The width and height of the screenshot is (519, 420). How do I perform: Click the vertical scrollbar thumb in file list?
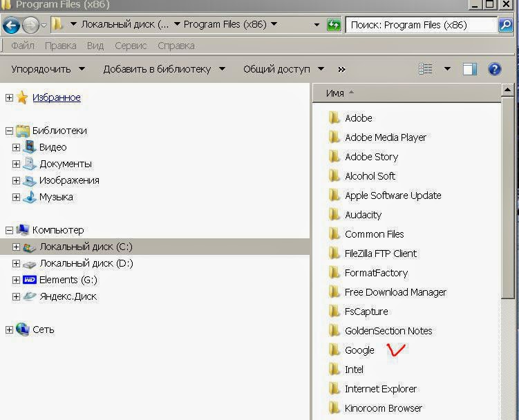[507, 198]
